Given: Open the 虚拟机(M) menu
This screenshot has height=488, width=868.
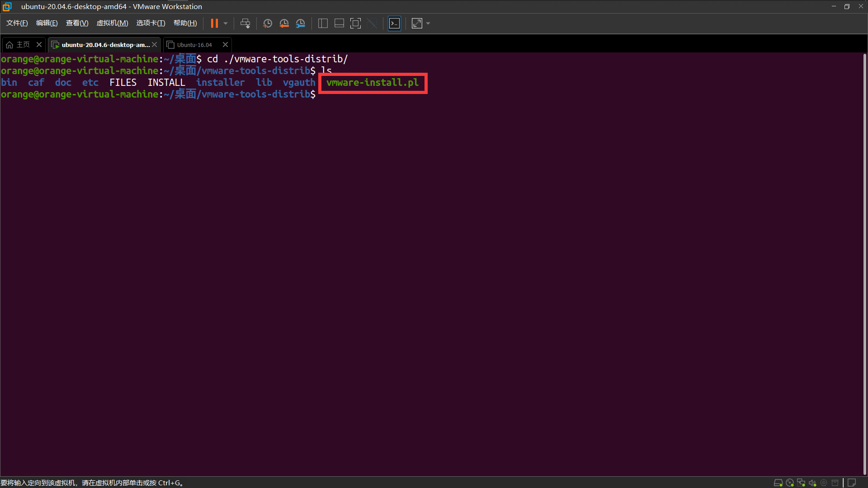Looking at the screenshot, I should (x=112, y=23).
